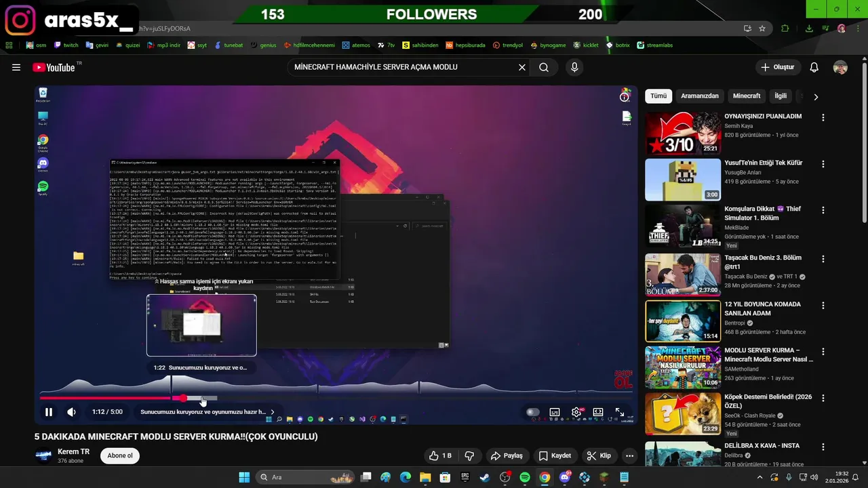This screenshot has width=868, height=488.
Task: Open options for Taşacak Bu Deniz video
Action: point(823,259)
